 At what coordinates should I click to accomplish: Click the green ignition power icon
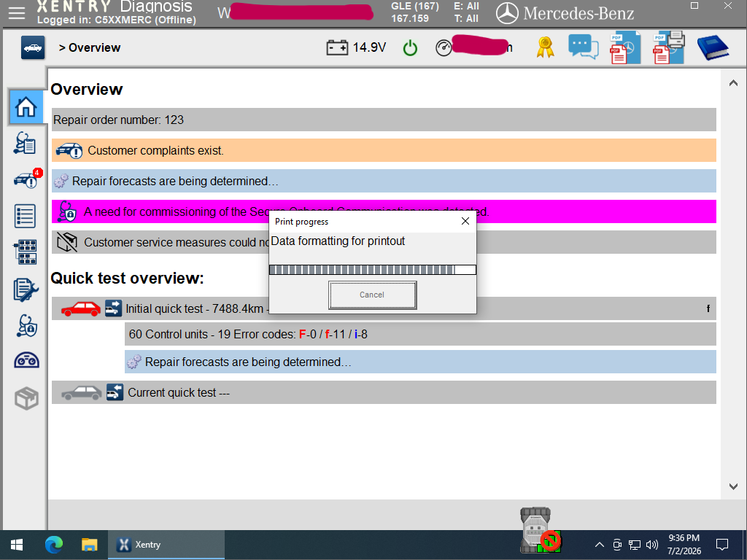point(410,48)
